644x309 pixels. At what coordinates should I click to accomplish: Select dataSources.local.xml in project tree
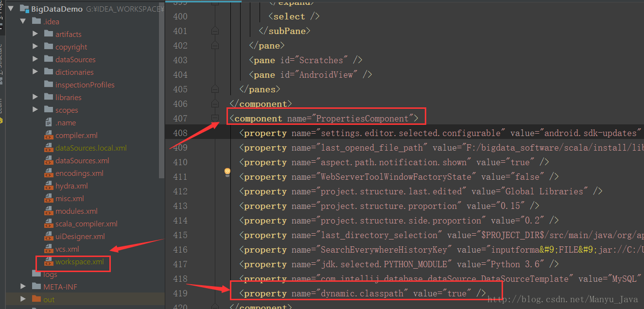(x=91, y=148)
